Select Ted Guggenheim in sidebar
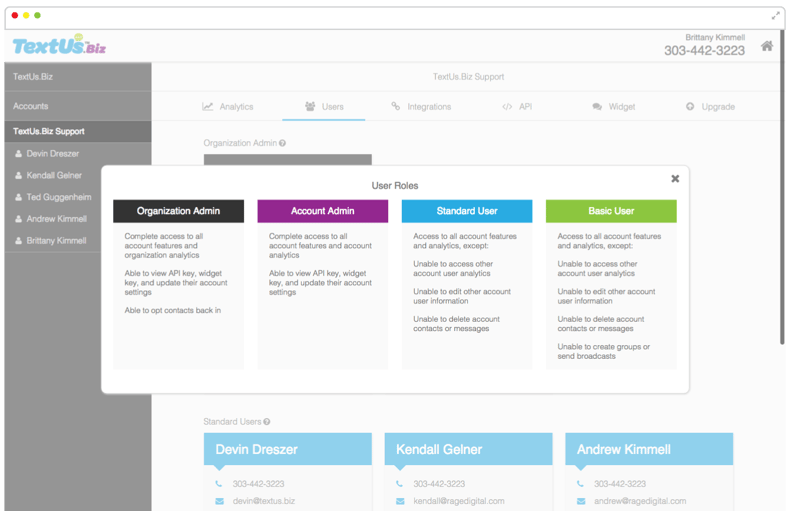Viewport: 790px width, 511px height. click(59, 197)
